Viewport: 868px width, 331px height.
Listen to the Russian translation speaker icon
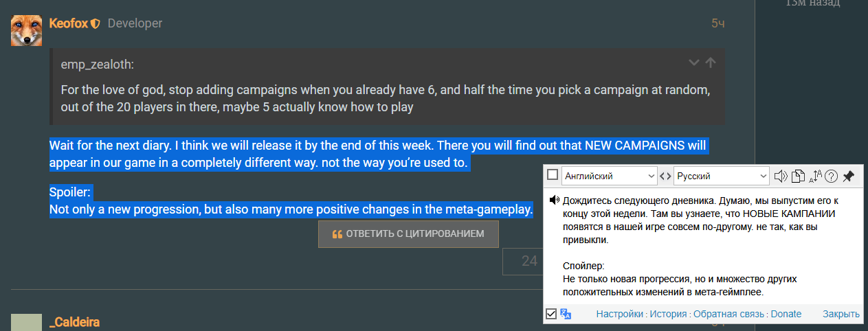[x=554, y=201]
